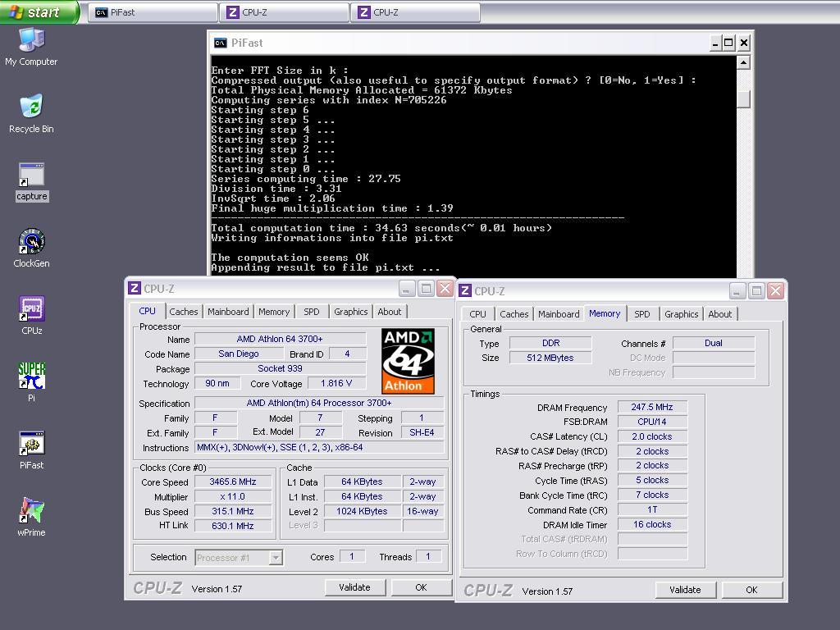The height and width of the screenshot is (630, 840).
Task: Open the SPD tab in left CPU-Z
Action: coord(311,312)
